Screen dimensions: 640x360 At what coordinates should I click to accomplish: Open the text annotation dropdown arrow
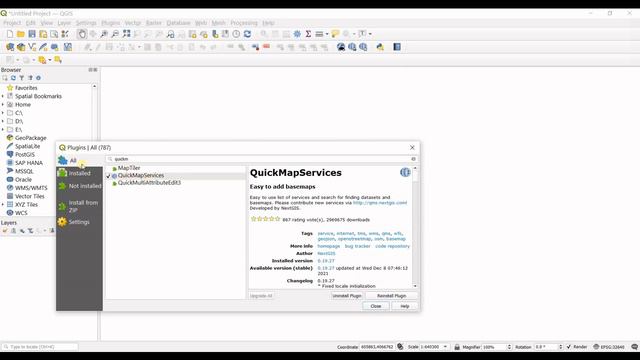tap(370, 34)
